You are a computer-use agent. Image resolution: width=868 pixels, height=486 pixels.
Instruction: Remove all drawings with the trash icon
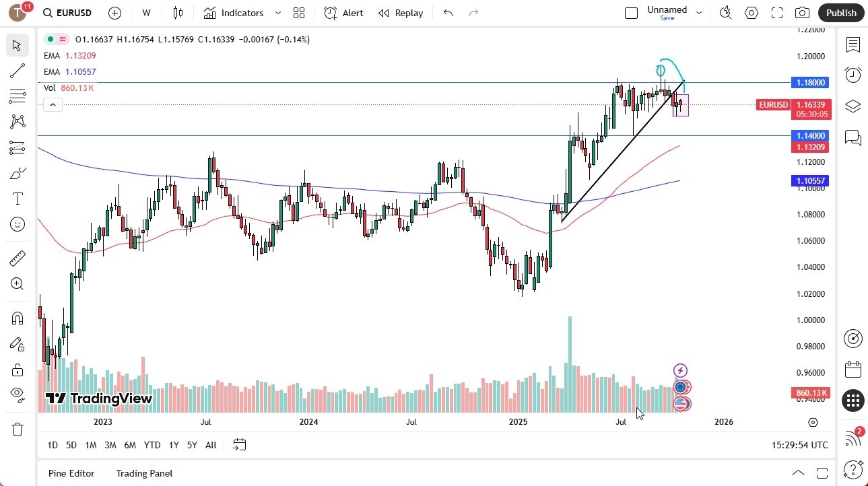pos(17,429)
